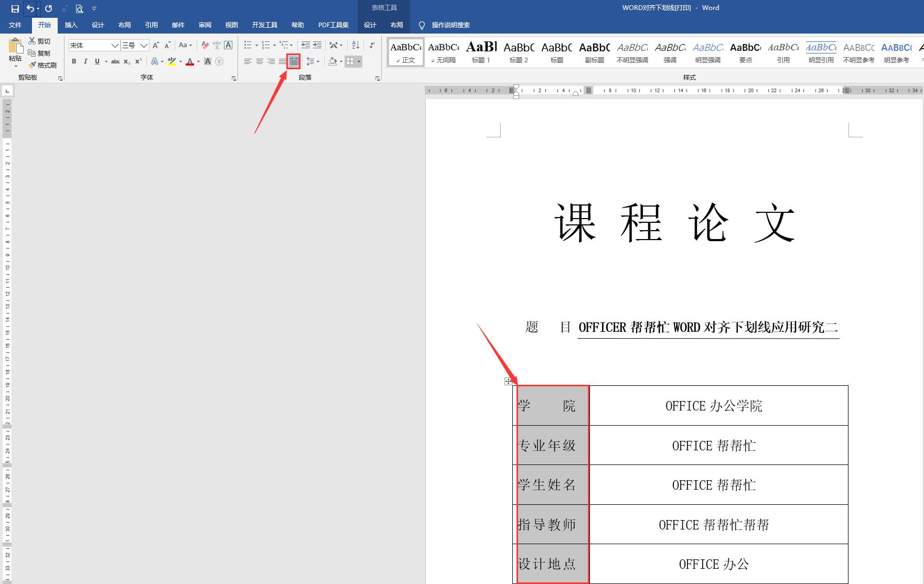
Task: Toggle strikethrough (abc) formatting
Action: 115,61
